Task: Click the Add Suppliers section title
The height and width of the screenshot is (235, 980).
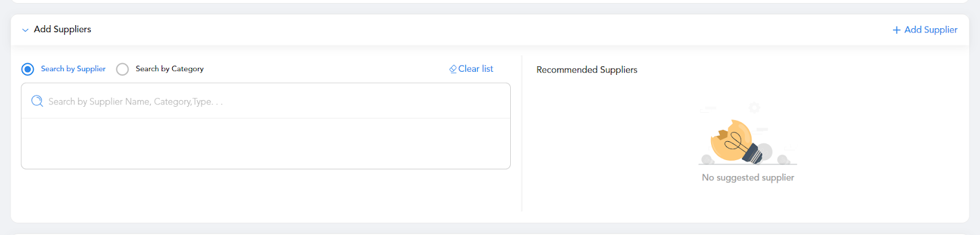Action: [62, 29]
